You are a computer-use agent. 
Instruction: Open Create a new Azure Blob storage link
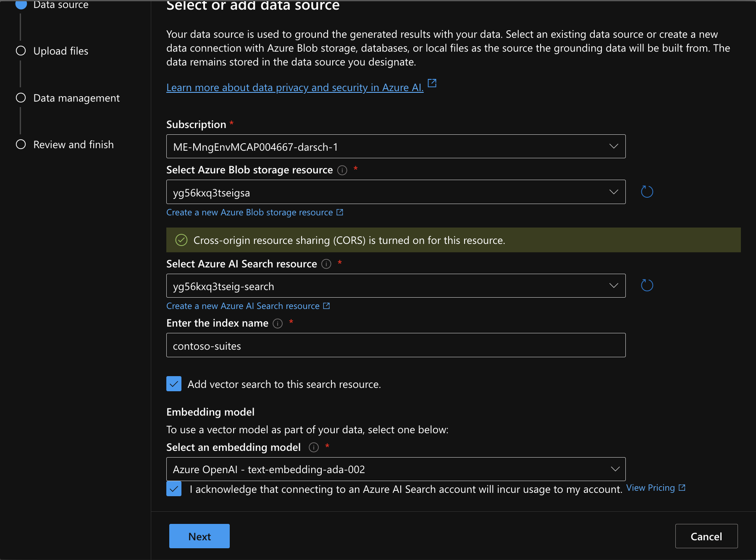tap(255, 212)
